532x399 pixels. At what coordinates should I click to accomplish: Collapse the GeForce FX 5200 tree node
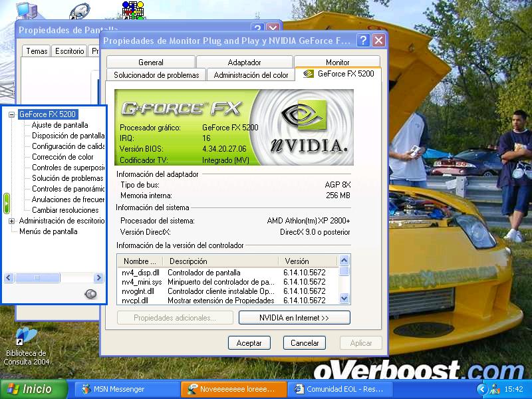[11, 114]
